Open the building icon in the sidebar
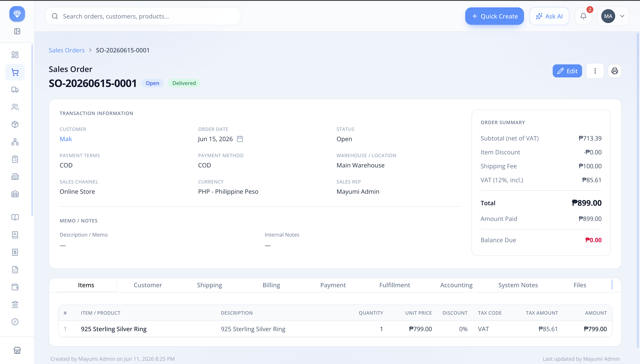The height and width of the screenshot is (364, 640). (15, 177)
